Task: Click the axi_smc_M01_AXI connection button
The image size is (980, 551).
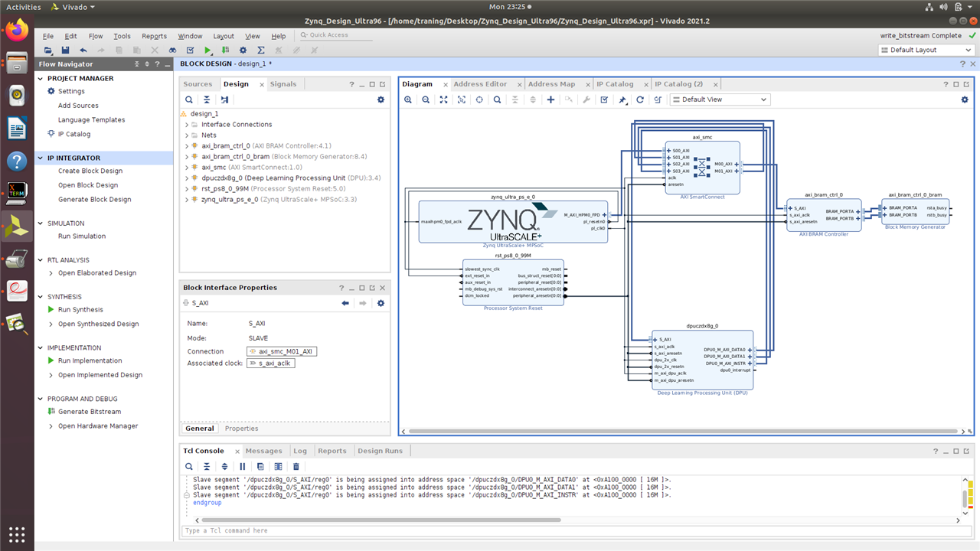Action: 282,351
